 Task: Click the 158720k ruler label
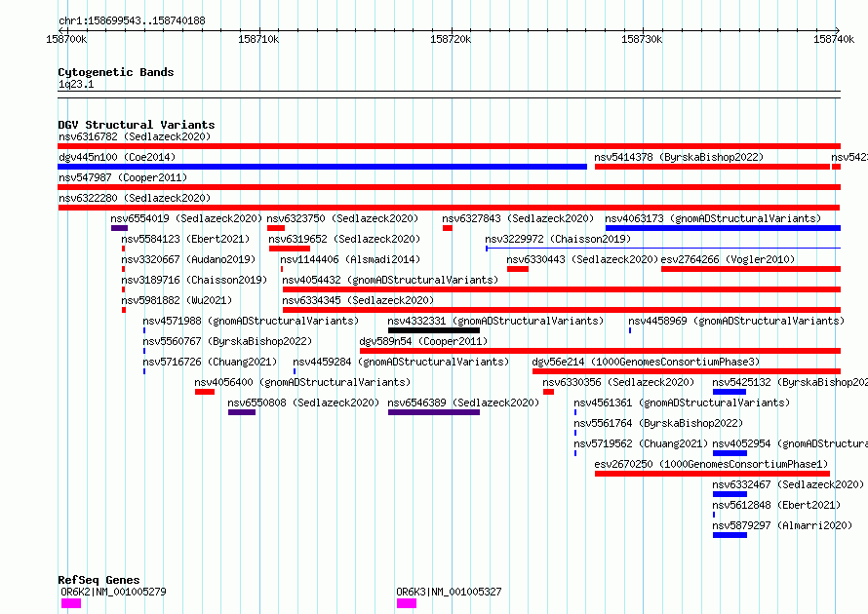451,39
